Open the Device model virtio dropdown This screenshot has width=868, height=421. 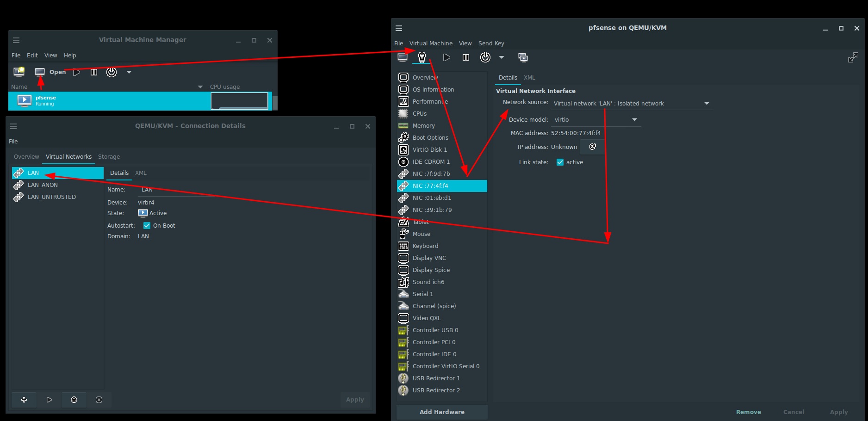pyautogui.click(x=596, y=120)
